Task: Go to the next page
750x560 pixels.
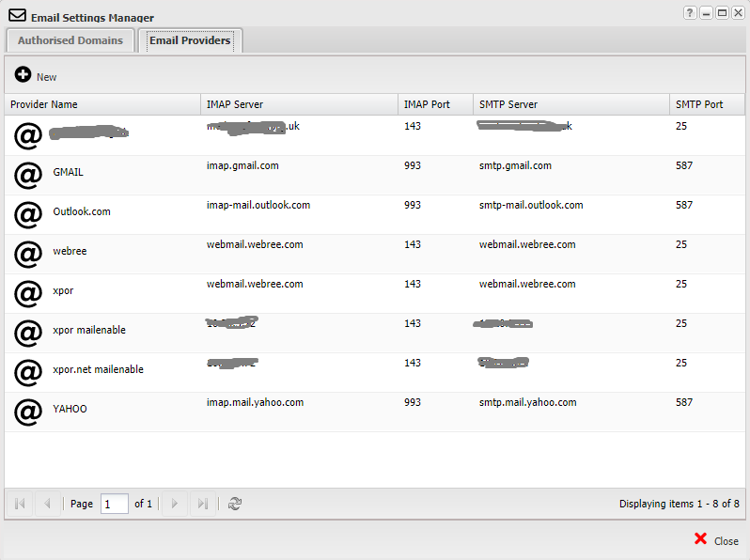Action: tap(175, 504)
